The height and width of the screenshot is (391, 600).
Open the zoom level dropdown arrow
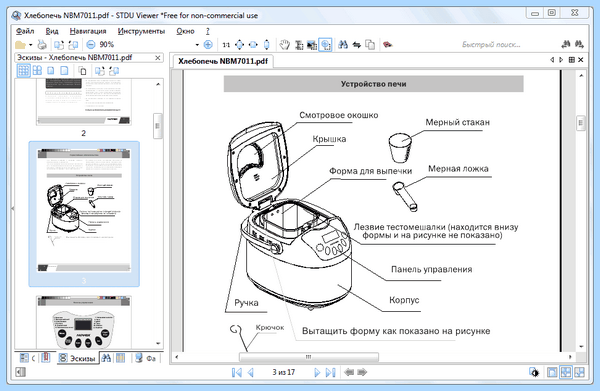click(x=197, y=45)
